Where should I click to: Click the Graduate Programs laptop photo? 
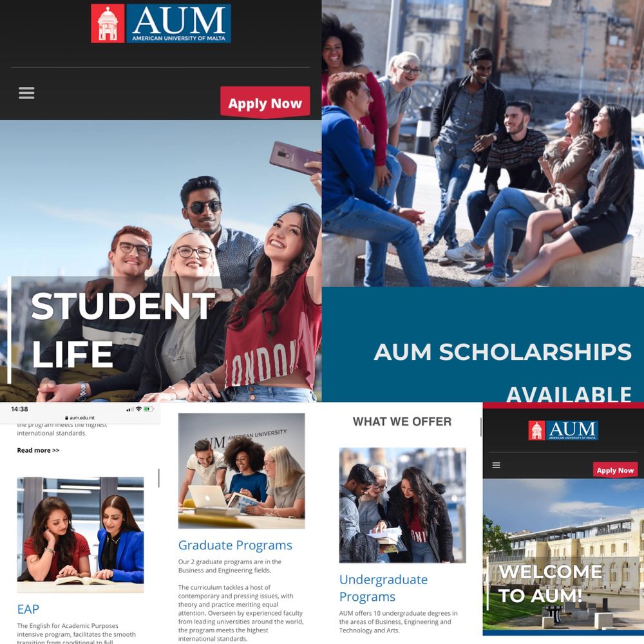[241, 471]
